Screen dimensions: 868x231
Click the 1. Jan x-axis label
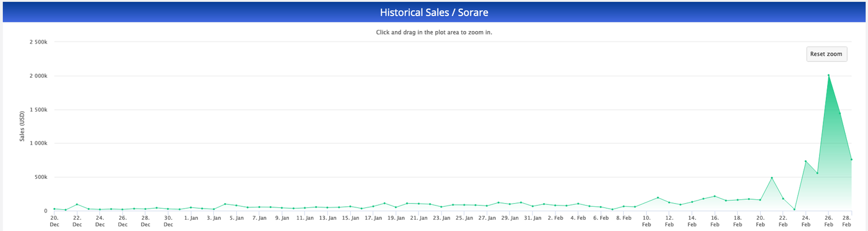tap(191, 218)
